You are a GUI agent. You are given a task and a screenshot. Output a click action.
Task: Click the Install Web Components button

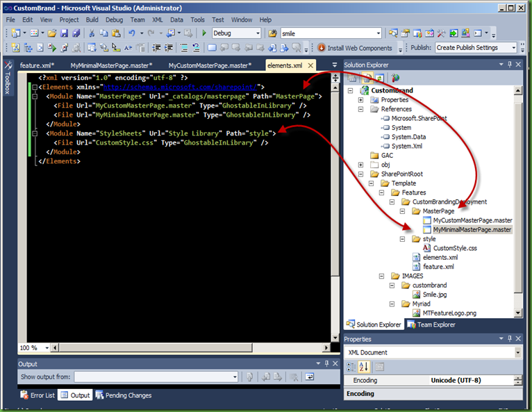pos(355,48)
